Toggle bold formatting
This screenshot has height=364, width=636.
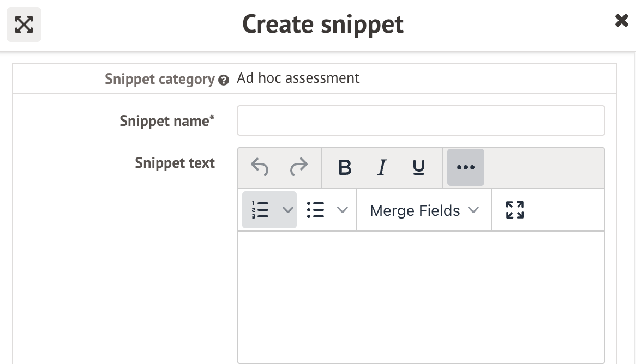345,167
